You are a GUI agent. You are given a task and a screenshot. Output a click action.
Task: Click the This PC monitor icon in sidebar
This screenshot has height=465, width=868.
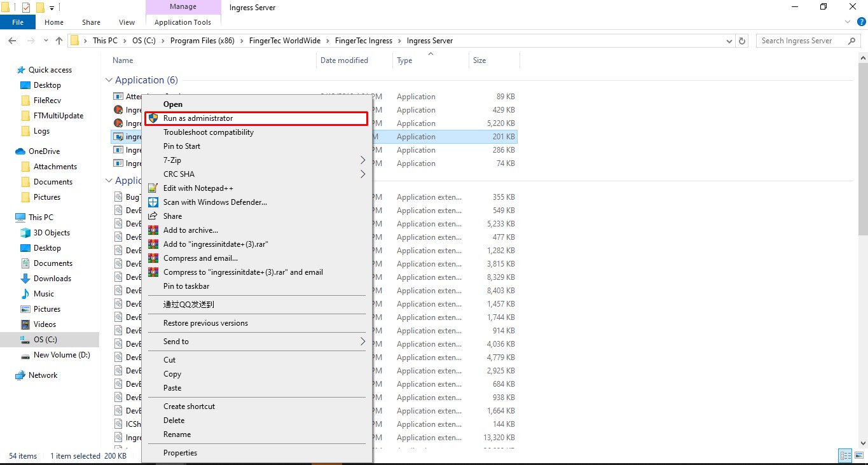(x=20, y=218)
